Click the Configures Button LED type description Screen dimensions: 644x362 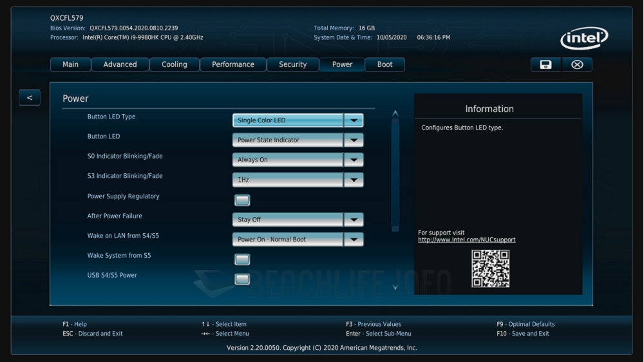(462, 128)
